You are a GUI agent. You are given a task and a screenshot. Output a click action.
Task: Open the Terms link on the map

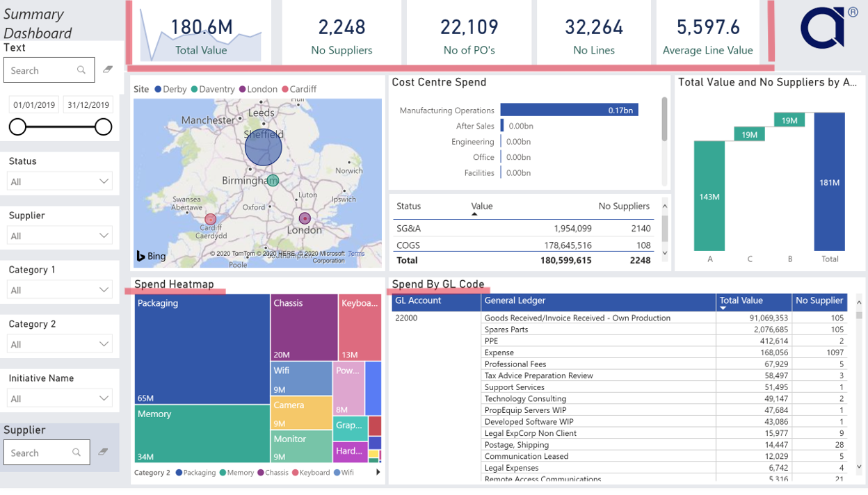356,254
